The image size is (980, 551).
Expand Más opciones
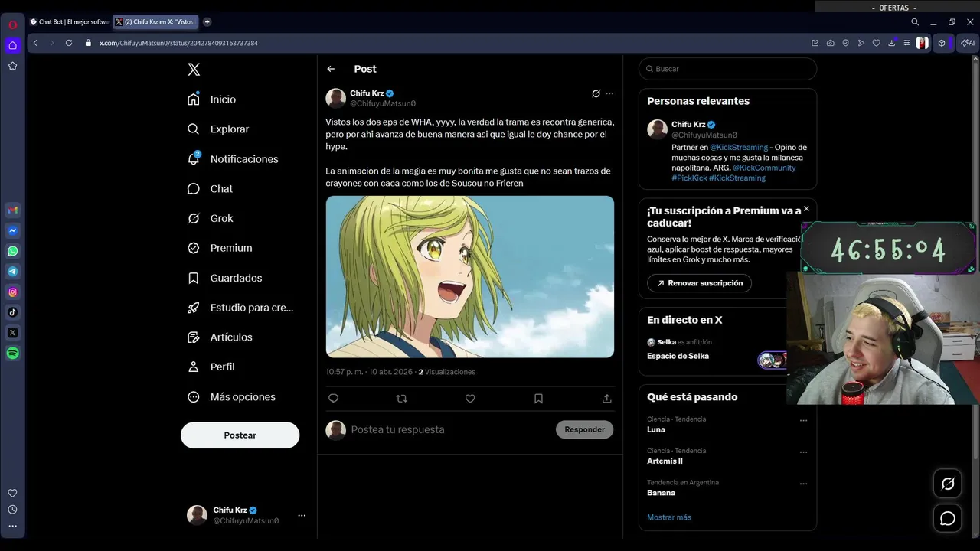[232, 397]
